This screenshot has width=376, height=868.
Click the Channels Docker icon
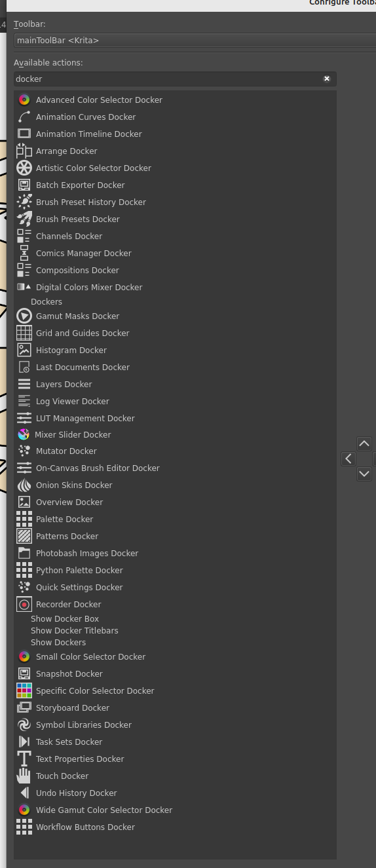[x=24, y=236]
